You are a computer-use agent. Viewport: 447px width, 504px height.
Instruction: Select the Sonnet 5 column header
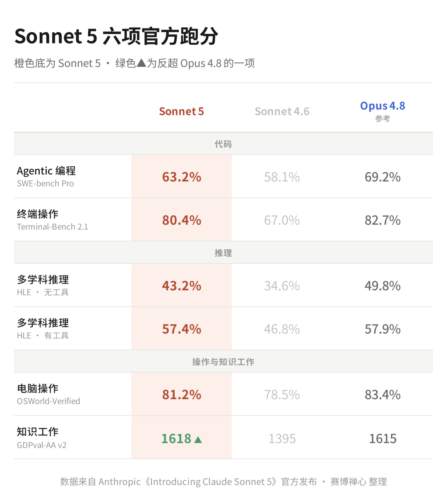click(181, 111)
